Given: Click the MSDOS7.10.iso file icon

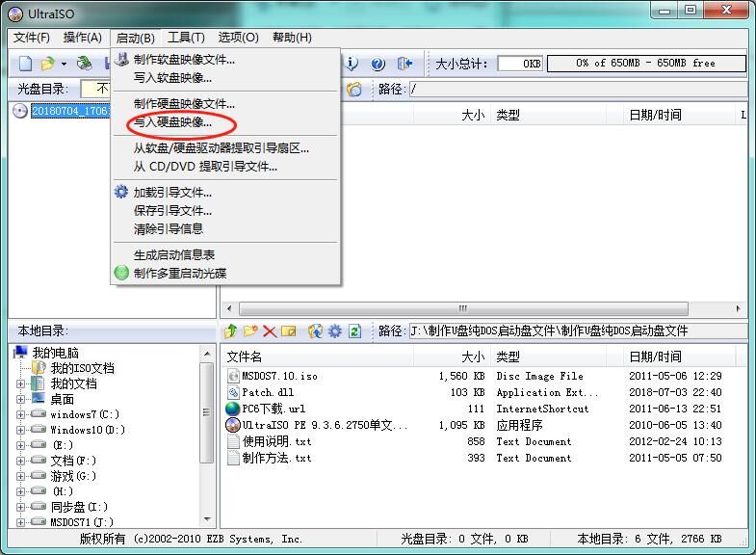Looking at the screenshot, I should click(x=233, y=376).
